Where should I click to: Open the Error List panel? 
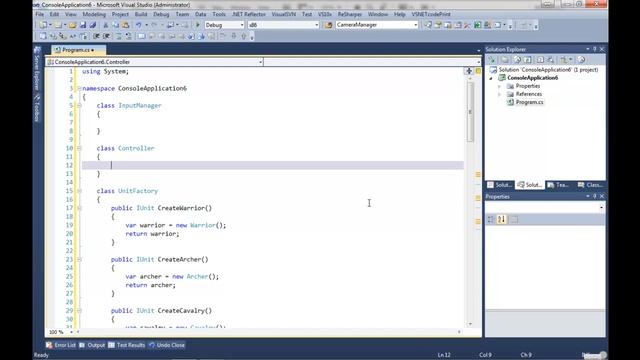(x=61, y=345)
